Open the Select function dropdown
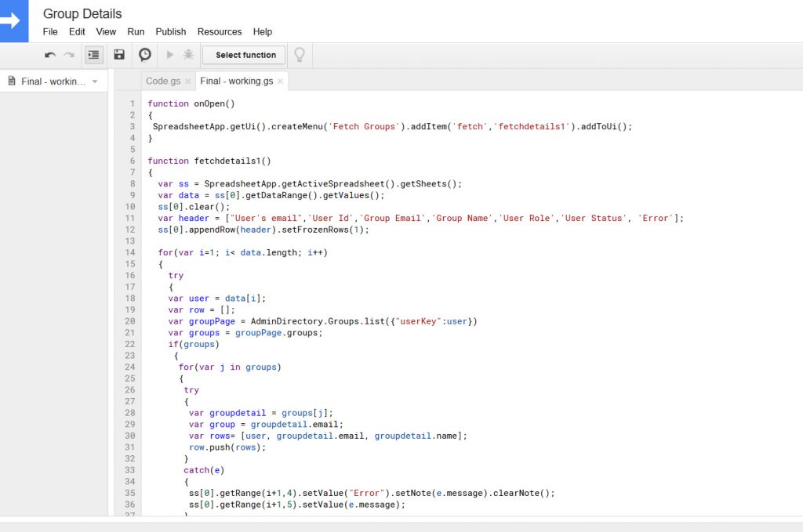Viewport: 803px width, 532px height. [245, 55]
